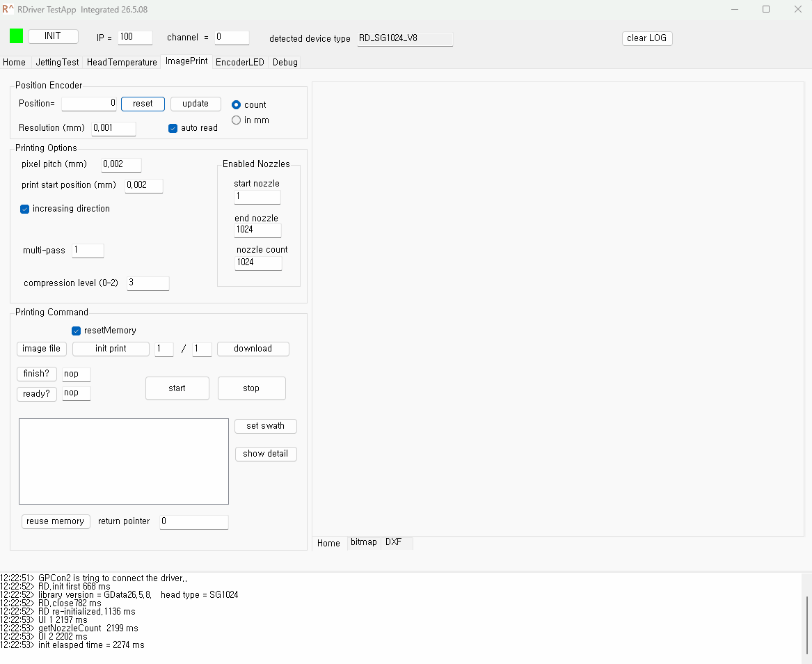Switch to the bitmap preview tab
The height and width of the screenshot is (664, 812).
pos(363,542)
